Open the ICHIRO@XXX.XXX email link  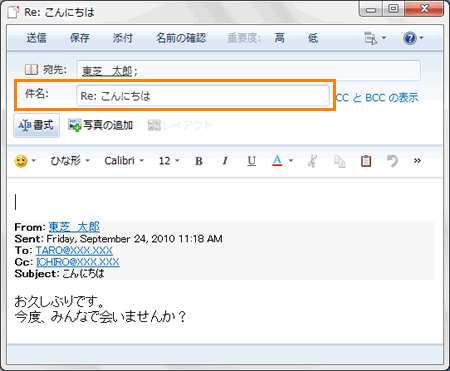(77, 262)
